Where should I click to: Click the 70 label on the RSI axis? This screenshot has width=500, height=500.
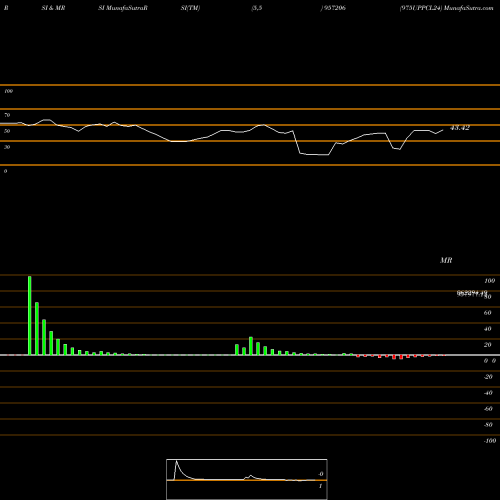pos(7,115)
